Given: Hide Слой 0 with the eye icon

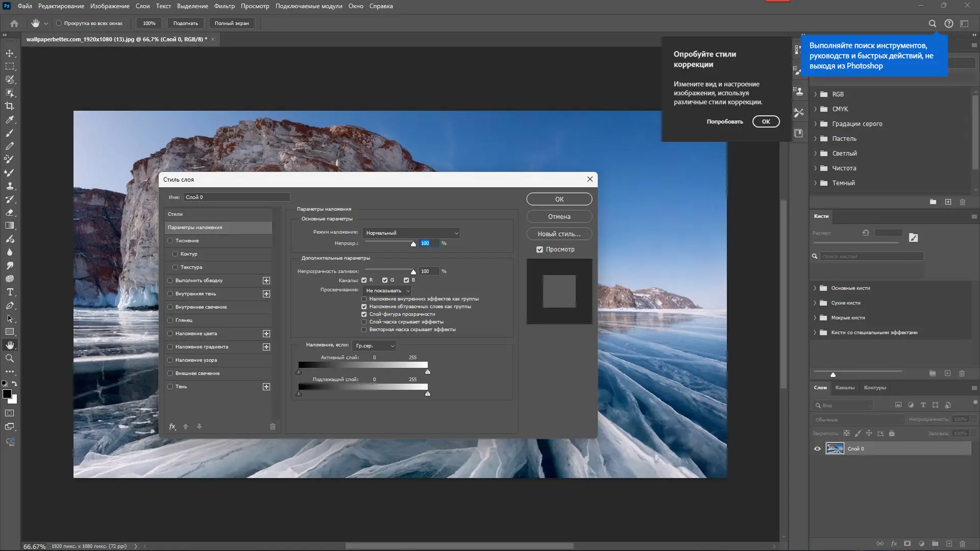Looking at the screenshot, I should (x=817, y=449).
